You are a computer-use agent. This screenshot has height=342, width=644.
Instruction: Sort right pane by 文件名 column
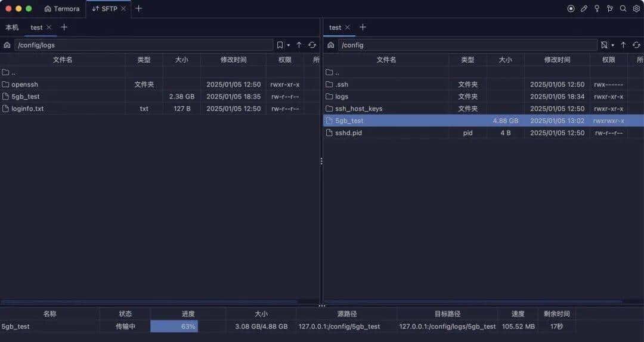(x=386, y=60)
